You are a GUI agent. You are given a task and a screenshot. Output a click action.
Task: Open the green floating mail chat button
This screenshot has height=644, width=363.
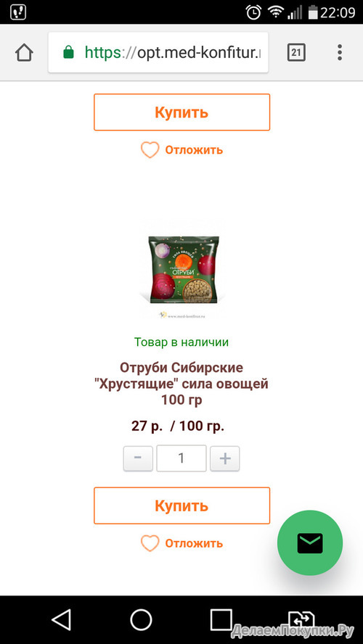[x=310, y=543]
